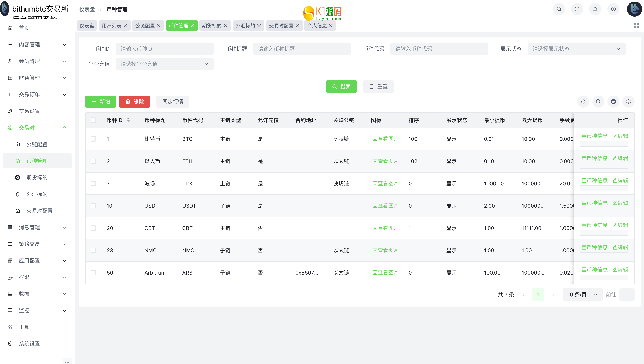
Task: Click the green 搜索 button
Action: (x=341, y=86)
